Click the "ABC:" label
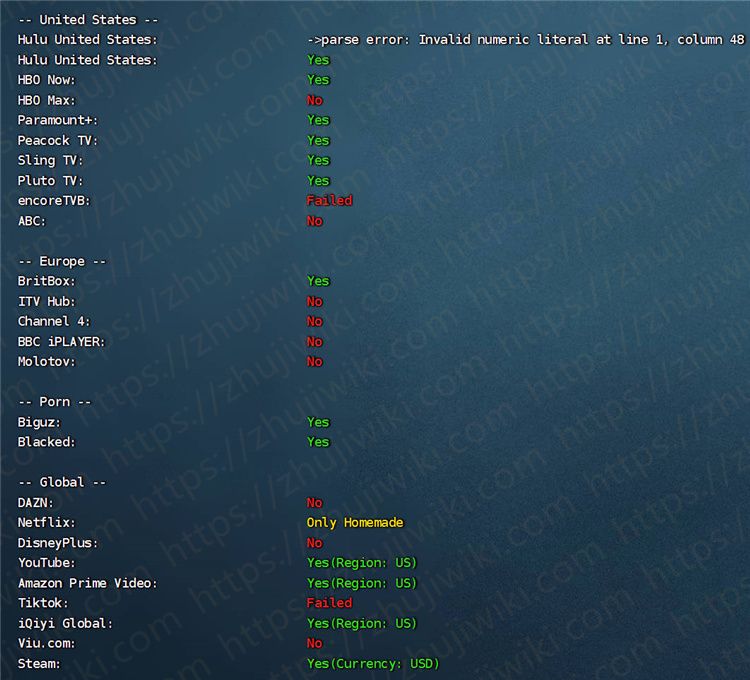This screenshot has width=750, height=680. [x=32, y=221]
